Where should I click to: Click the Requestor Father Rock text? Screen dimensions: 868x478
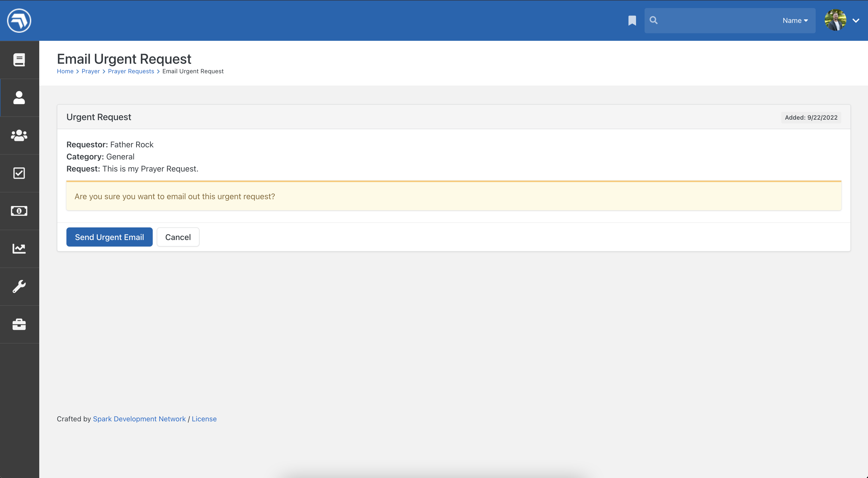110,144
